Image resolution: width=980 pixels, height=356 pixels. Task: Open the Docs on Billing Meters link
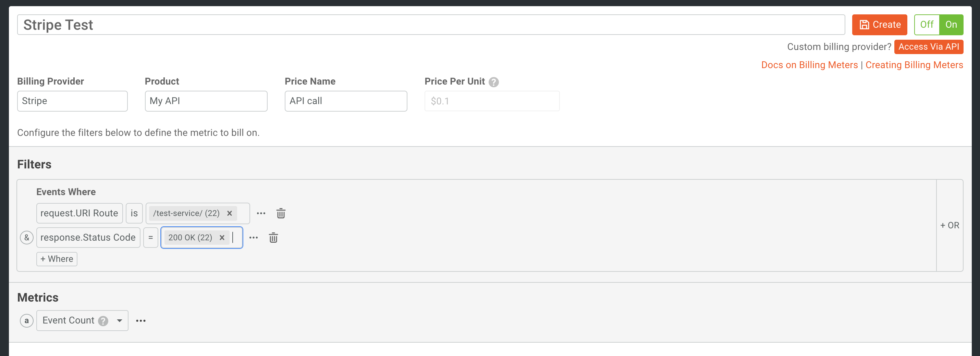pos(809,65)
